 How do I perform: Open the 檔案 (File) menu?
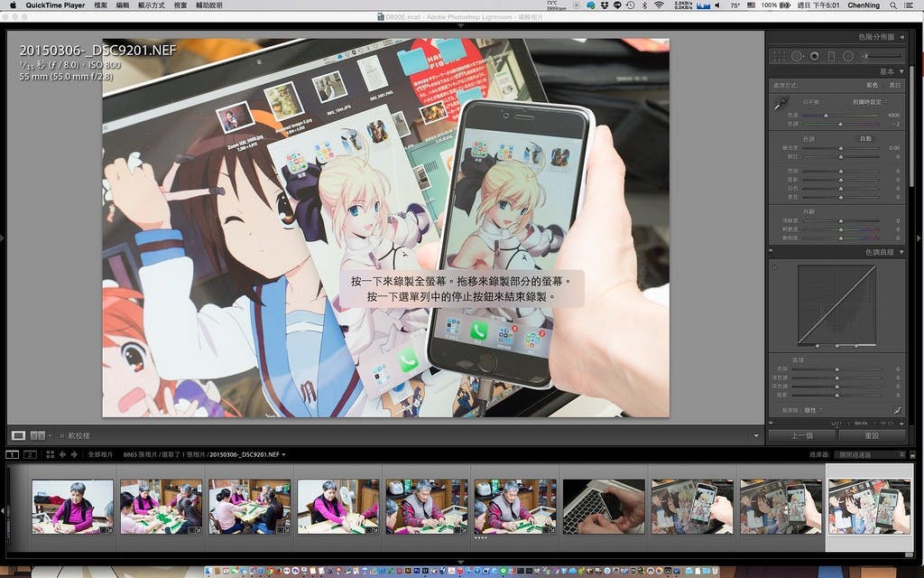tap(101, 5)
